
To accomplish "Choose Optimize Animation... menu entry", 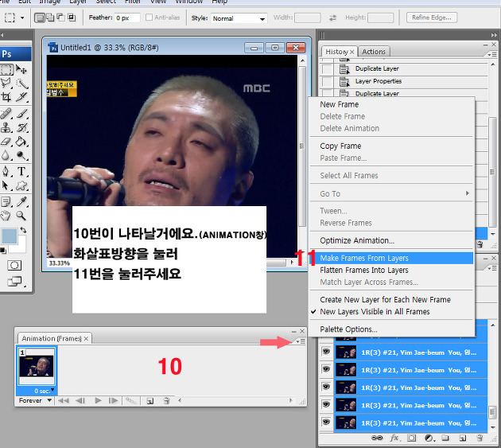I will 391,240.
